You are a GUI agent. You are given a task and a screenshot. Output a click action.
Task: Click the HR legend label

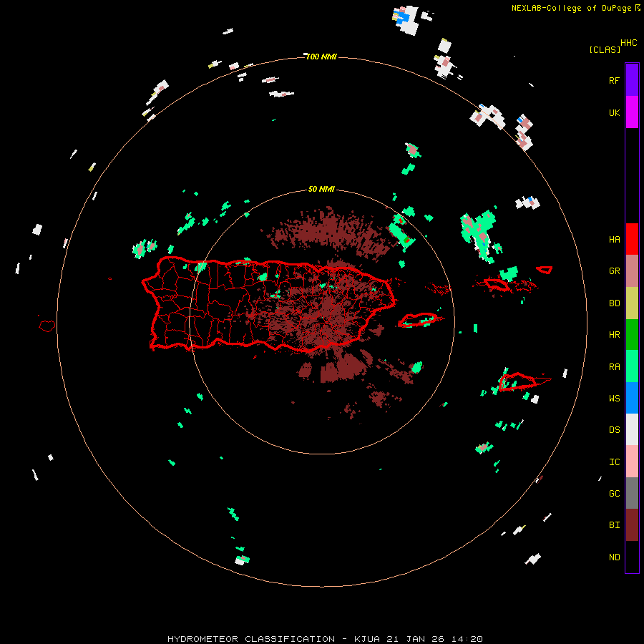(x=614, y=335)
